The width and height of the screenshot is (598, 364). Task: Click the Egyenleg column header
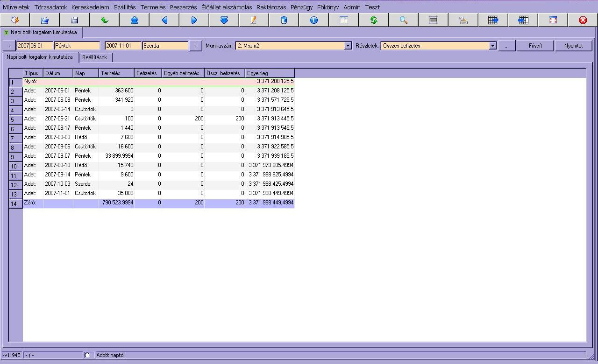[270, 73]
